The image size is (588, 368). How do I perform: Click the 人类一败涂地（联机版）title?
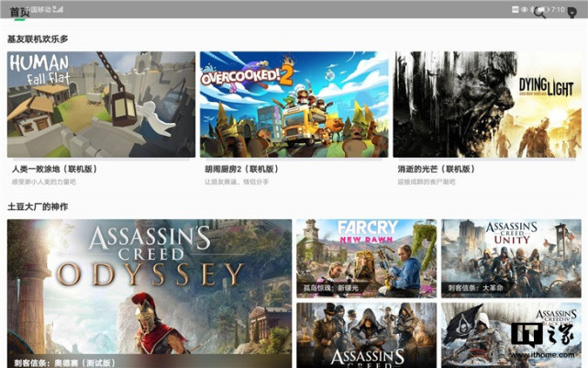(54, 169)
